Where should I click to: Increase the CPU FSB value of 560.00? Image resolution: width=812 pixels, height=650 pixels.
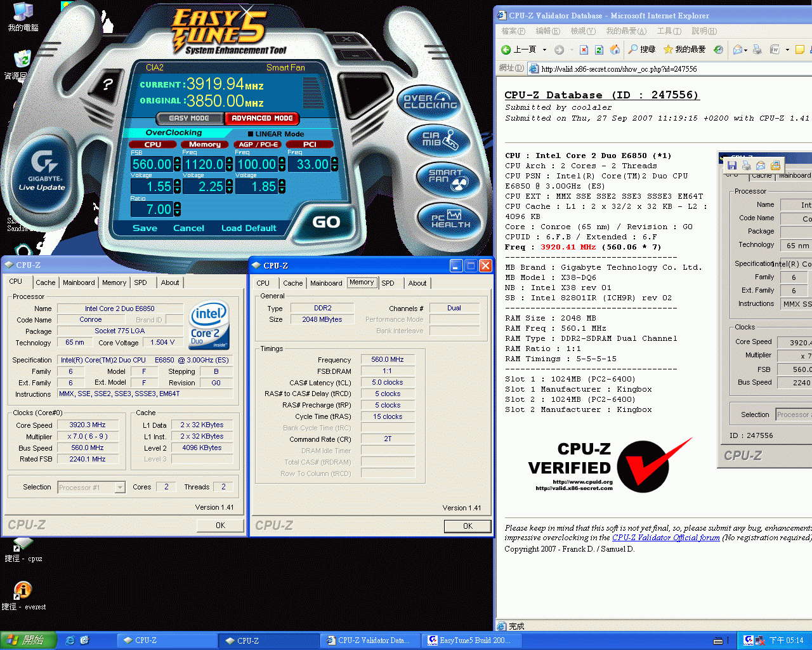(177, 161)
